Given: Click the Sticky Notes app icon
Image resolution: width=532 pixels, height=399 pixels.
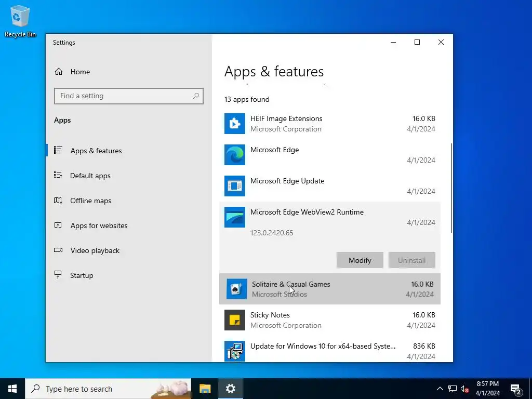Looking at the screenshot, I should [235, 320].
